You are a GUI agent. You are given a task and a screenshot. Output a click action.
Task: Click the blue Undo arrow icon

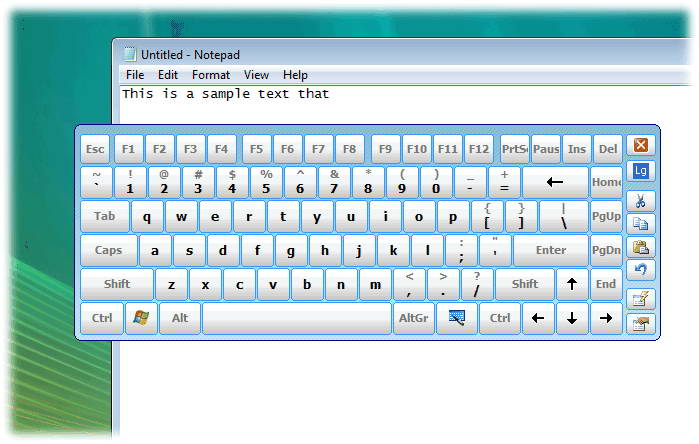point(641,270)
